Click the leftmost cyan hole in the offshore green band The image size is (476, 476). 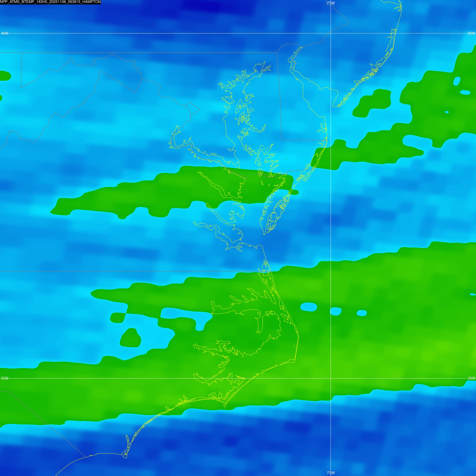pyautogui.click(x=308, y=307)
